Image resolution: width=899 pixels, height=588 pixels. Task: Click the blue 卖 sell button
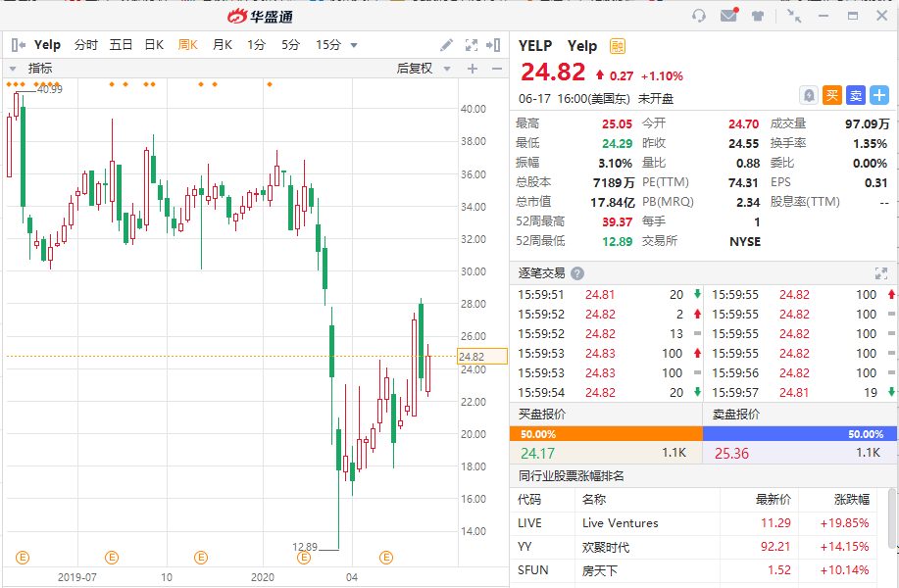coord(856,95)
